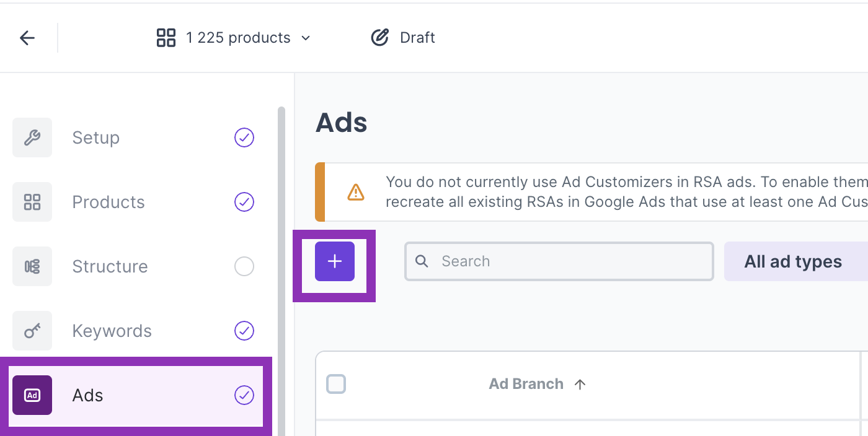Click the back arrow icon
Viewport: 868px width, 436px height.
pos(27,38)
